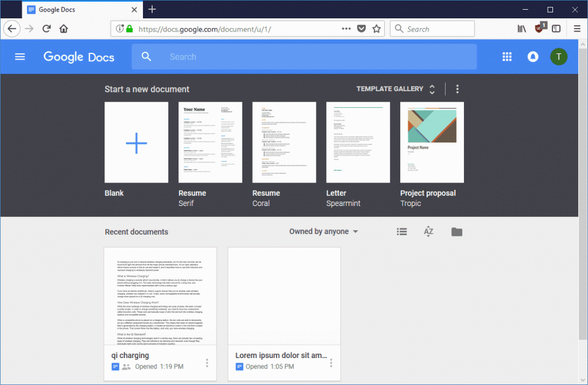Click the qi charging document title
588x385 pixels.
130,355
